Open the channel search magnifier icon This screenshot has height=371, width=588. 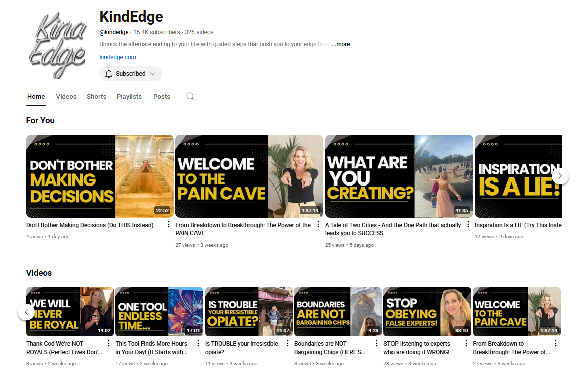(190, 96)
